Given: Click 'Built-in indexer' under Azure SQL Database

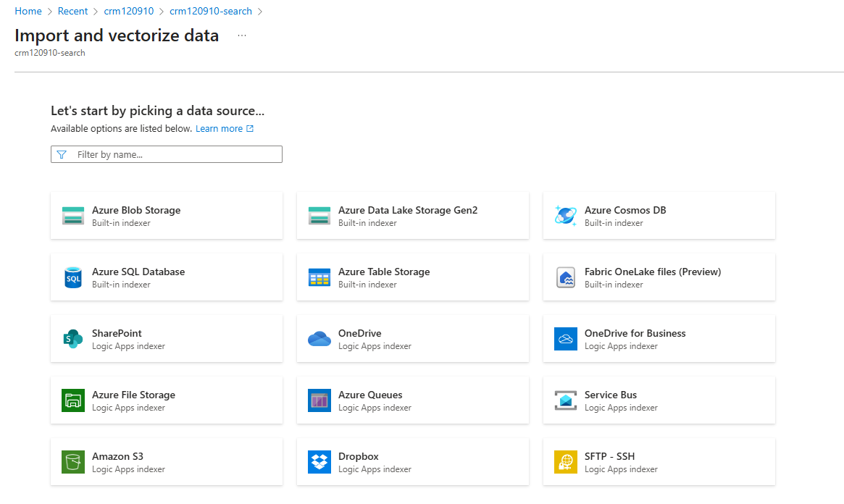Looking at the screenshot, I should (121, 285).
